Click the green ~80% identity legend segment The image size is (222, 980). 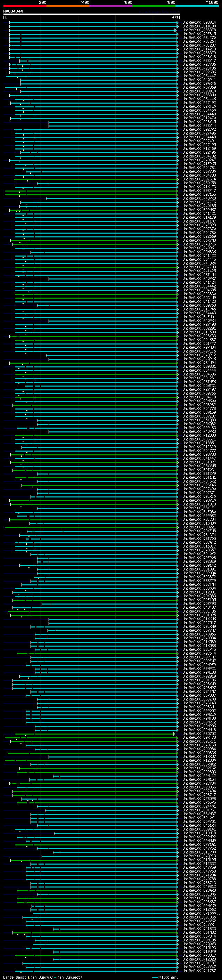pyautogui.click(x=154, y=6)
